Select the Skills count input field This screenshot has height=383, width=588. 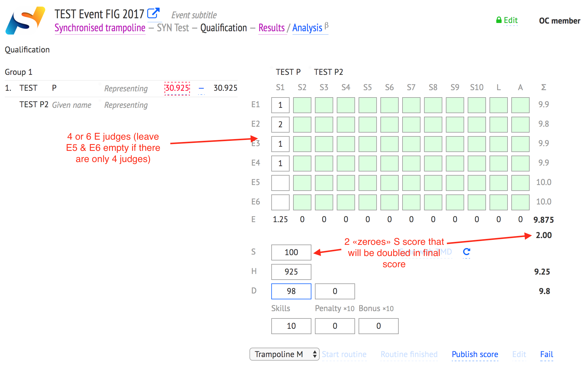(x=291, y=326)
